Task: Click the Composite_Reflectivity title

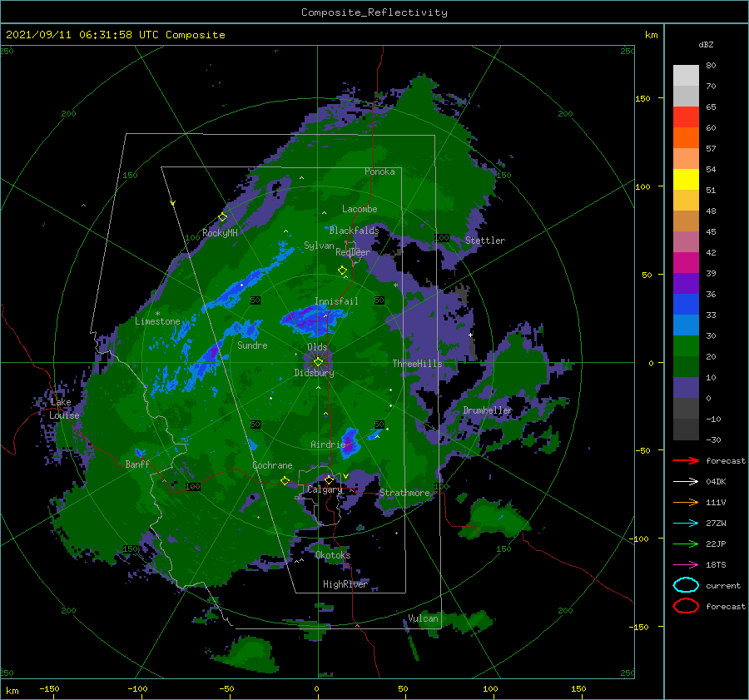Action: pyautogui.click(x=374, y=12)
